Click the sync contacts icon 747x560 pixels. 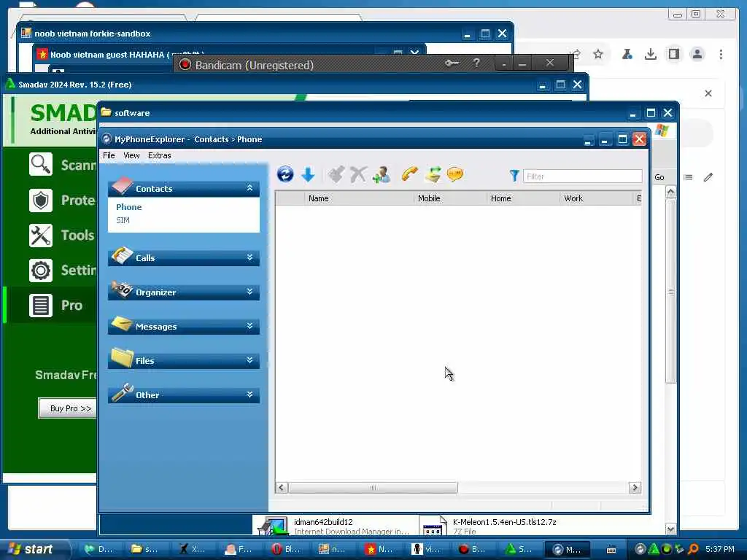point(433,175)
